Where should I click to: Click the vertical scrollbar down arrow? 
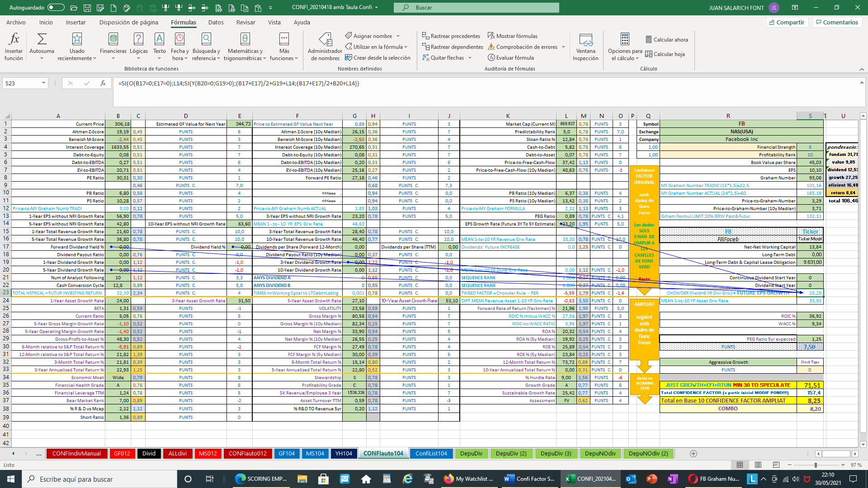point(863,444)
